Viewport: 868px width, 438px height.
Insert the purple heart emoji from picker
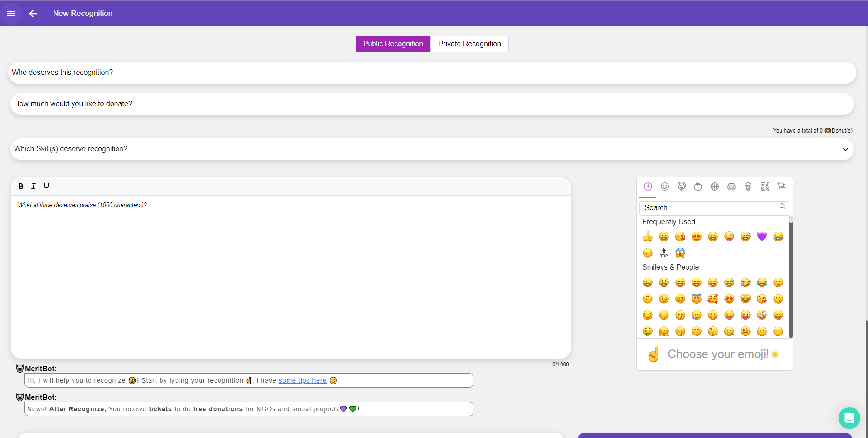pyautogui.click(x=762, y=236)
